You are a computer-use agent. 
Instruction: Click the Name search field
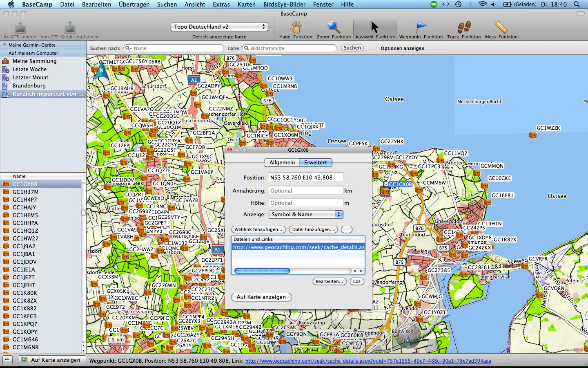tap(174, 48)
